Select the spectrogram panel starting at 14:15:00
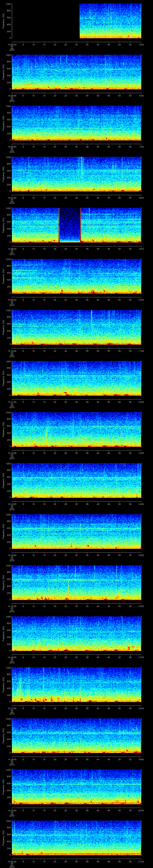Viewport: 153px width, 868px height. point(77,582)
